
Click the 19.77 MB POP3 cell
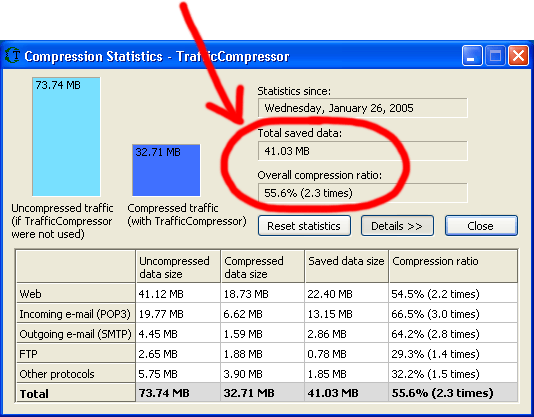(178, 314)
